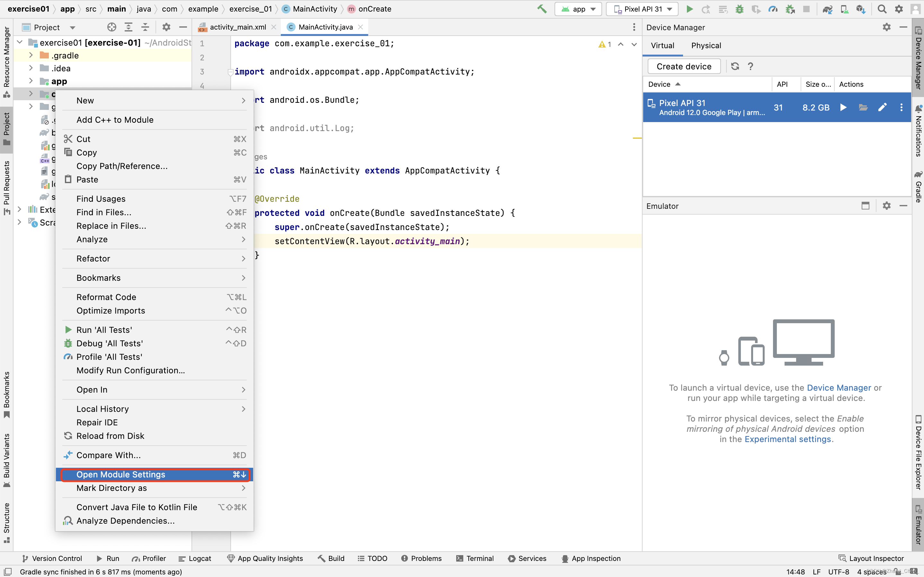Choose Analyze Dependencies... menu entry

155,520
